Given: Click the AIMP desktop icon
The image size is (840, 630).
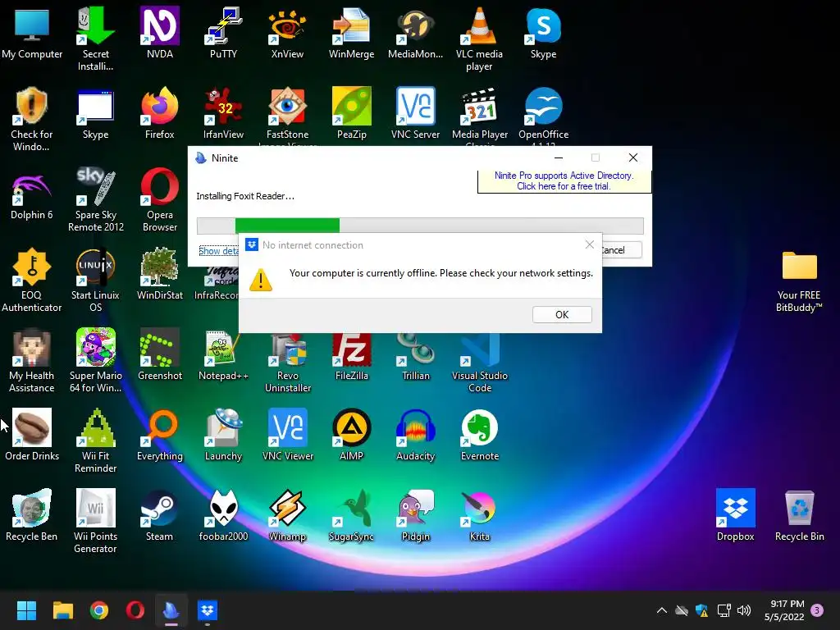Looking at the screenshot, I should coord(351,435).
